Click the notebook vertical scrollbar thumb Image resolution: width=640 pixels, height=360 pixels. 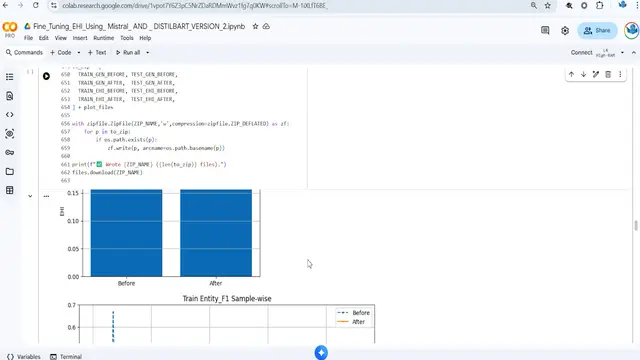click(x=636, y=225)
